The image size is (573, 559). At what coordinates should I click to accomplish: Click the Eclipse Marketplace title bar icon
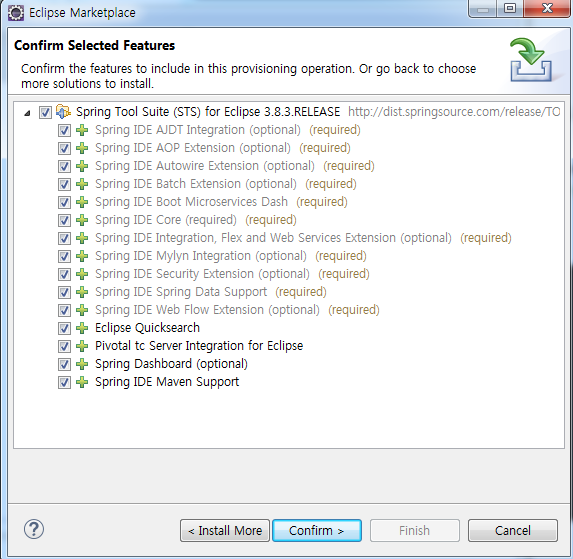[x=16, y=13]
